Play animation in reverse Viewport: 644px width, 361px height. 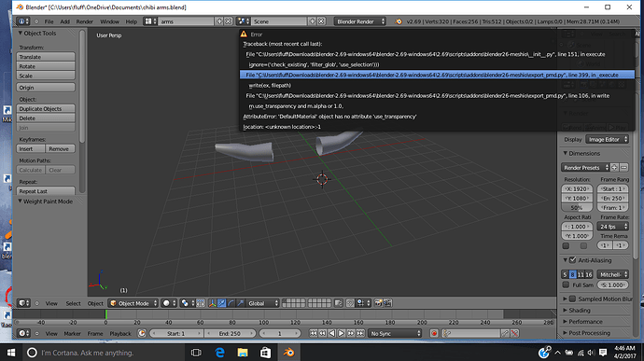click(332, 333)
